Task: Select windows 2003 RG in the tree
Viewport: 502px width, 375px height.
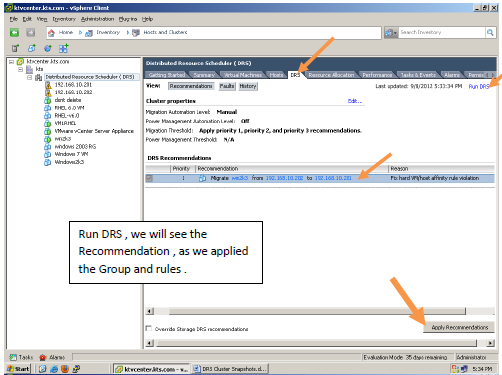Action: click(x=75, y=146)
